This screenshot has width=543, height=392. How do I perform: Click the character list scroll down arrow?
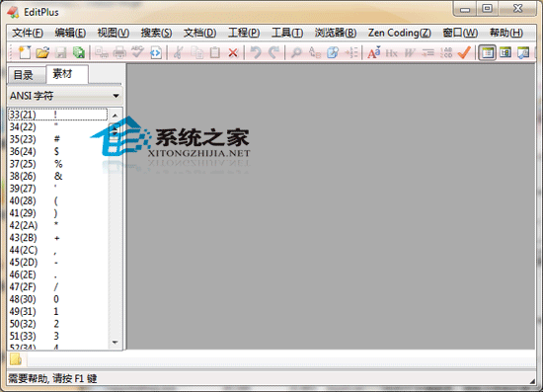pos(116,342)
